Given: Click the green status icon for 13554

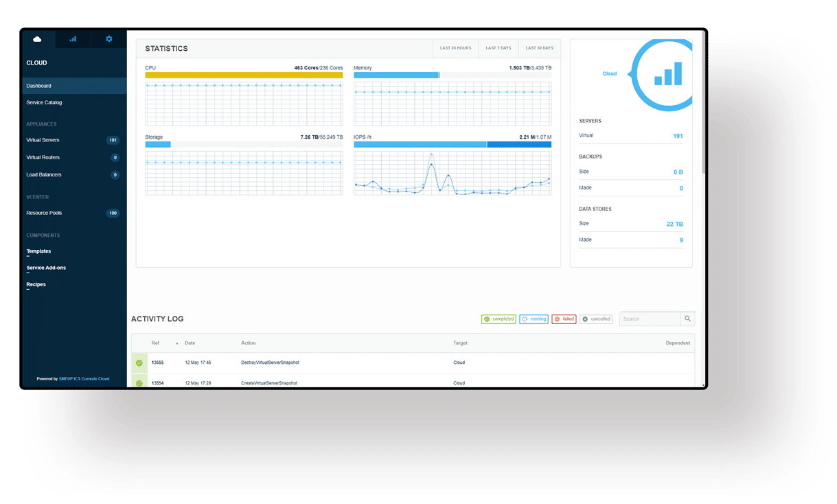Looking at the screenshot, I should point(139,383).
